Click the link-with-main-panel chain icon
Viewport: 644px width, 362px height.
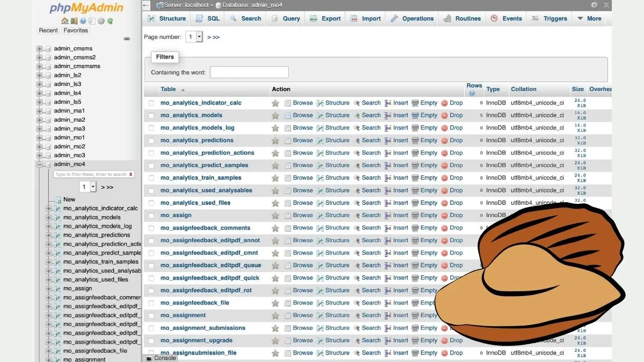point(127,39)
